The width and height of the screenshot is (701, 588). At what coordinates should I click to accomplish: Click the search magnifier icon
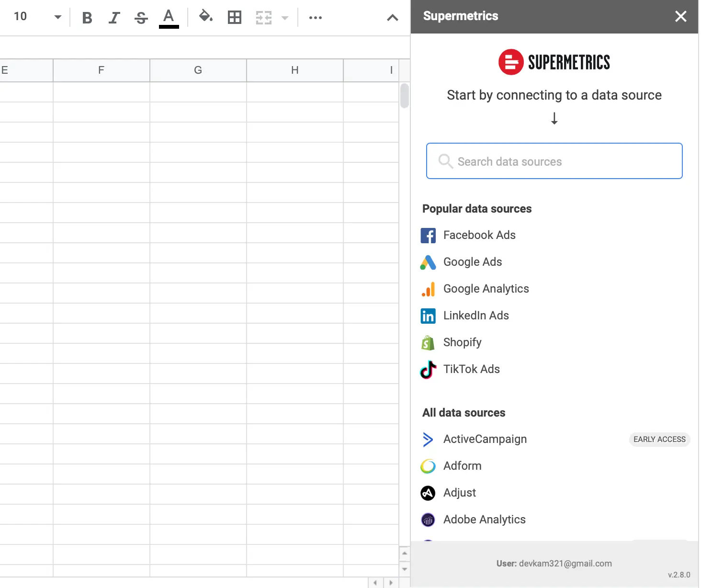(446, 161)
